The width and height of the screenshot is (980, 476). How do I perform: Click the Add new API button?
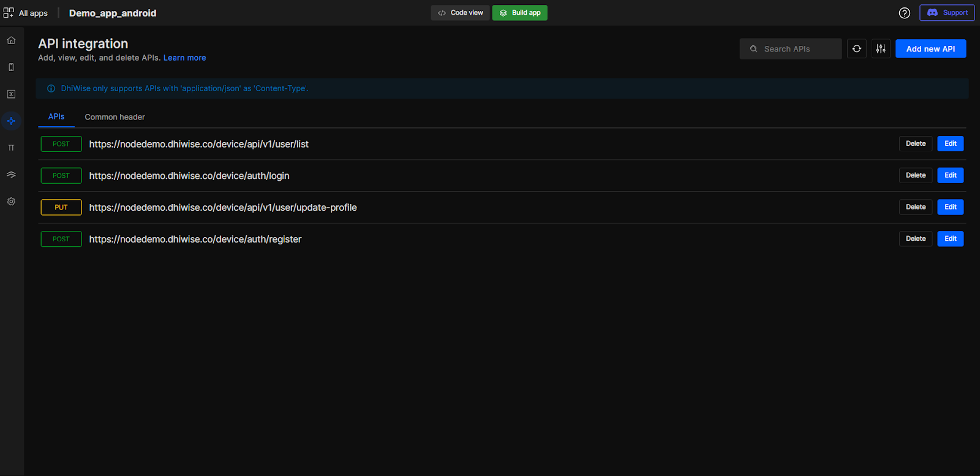[x=930, y=49]
